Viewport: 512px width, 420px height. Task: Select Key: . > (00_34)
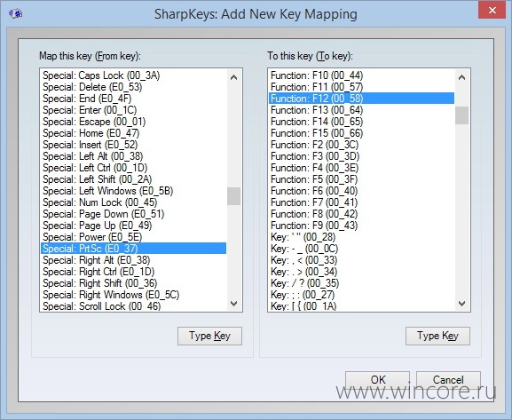pos(361,272)
